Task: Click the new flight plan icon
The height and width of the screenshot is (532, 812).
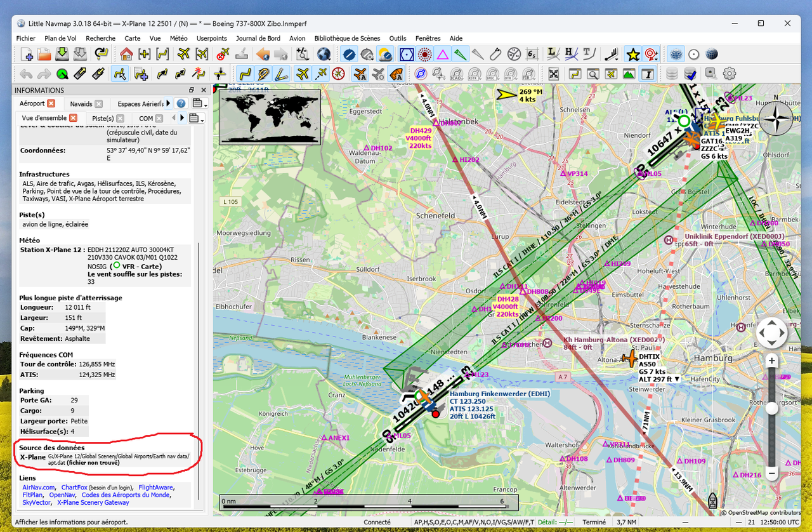Action: pos(27,54)
